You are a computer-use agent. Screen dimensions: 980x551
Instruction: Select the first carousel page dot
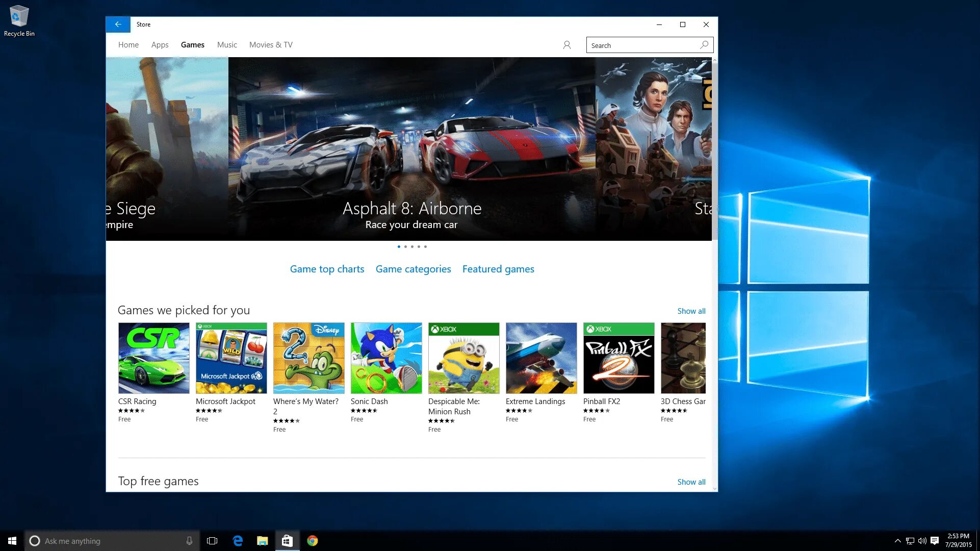click(x=399, y=246)
